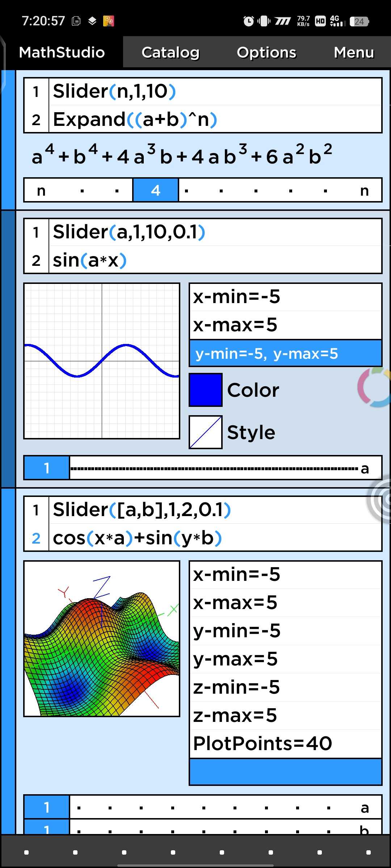
Task: Tap the 2D sine wave plot
Action: click(102, 361)
